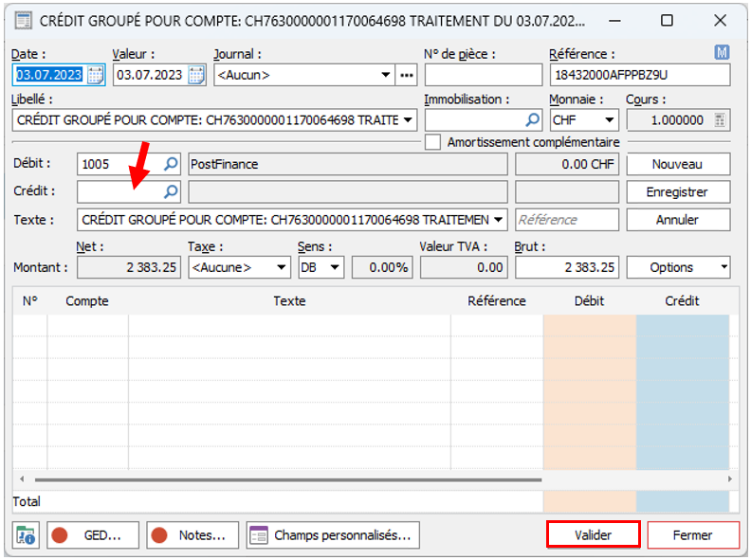Enable Amortissement complémentaire checkbox
The height and width of the screenshot is (560, 751).
(433, 142)
